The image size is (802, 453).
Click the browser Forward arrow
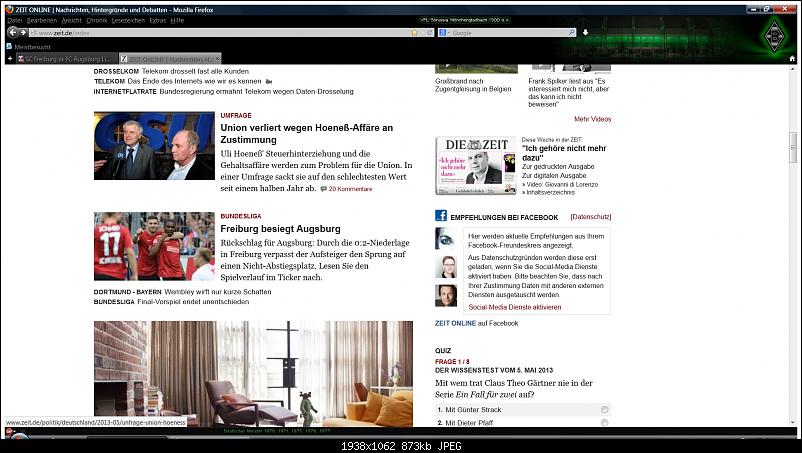[23, 32]
